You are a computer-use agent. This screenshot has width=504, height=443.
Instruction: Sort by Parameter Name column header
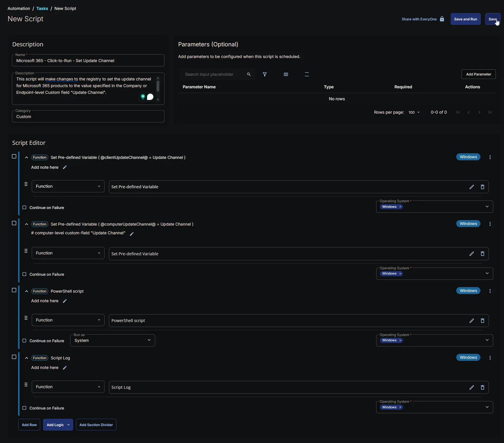[x=199, y=87]
